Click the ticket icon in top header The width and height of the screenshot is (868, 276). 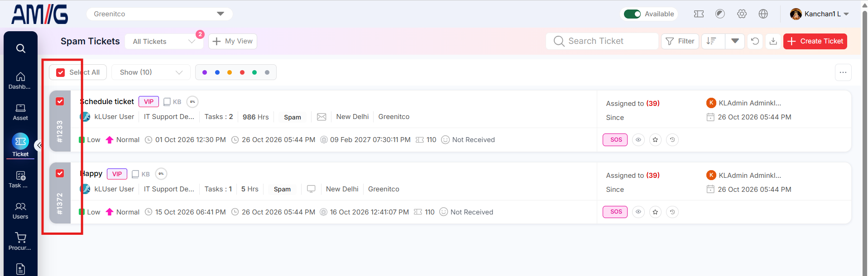click(x=699, y=14)
